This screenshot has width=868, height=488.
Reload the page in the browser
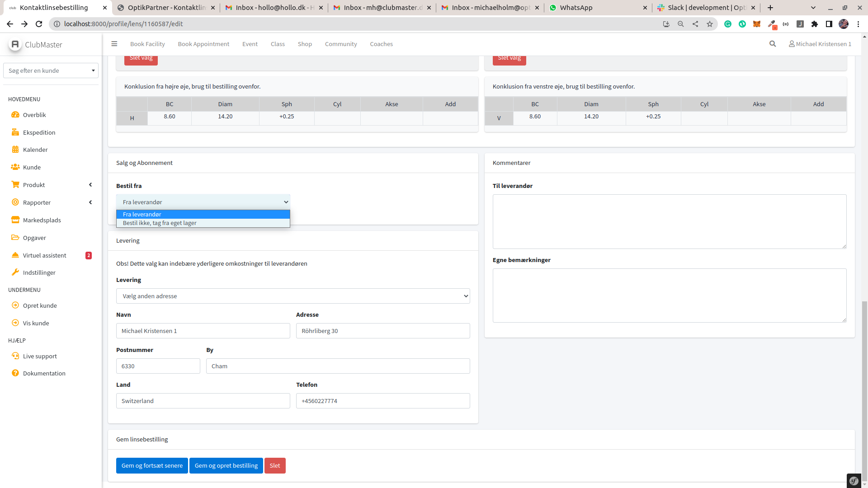(39, 24)
